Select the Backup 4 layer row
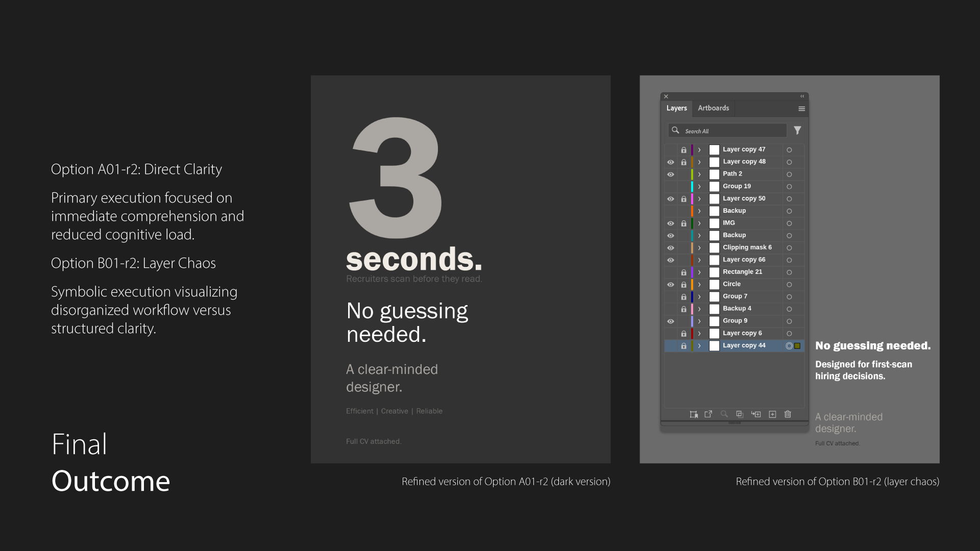Image resolution: width=980 pixels, height=551 pixels. click(x=737, y=309)
